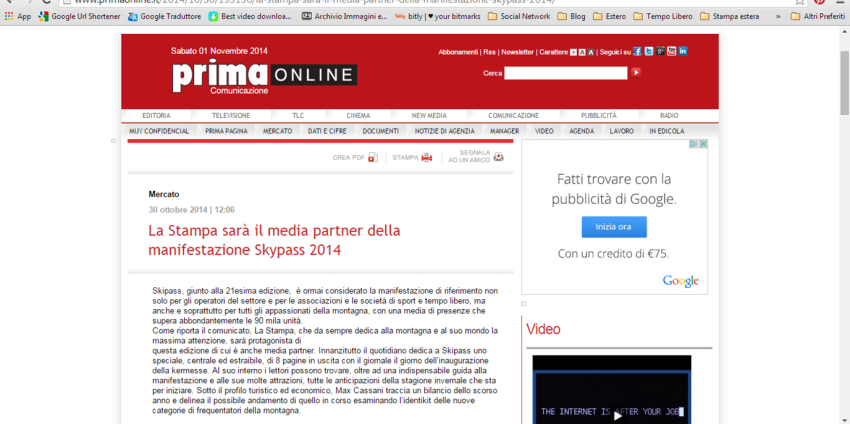The height and width of the screenshot is (424, 850).
Task: Click the STAMPA printer icon
Action: pyautogui.click(x=427, y=158)
